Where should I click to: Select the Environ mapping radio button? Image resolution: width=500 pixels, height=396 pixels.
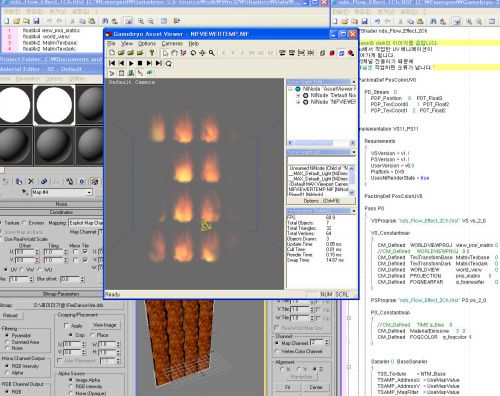tap(24, 223)
